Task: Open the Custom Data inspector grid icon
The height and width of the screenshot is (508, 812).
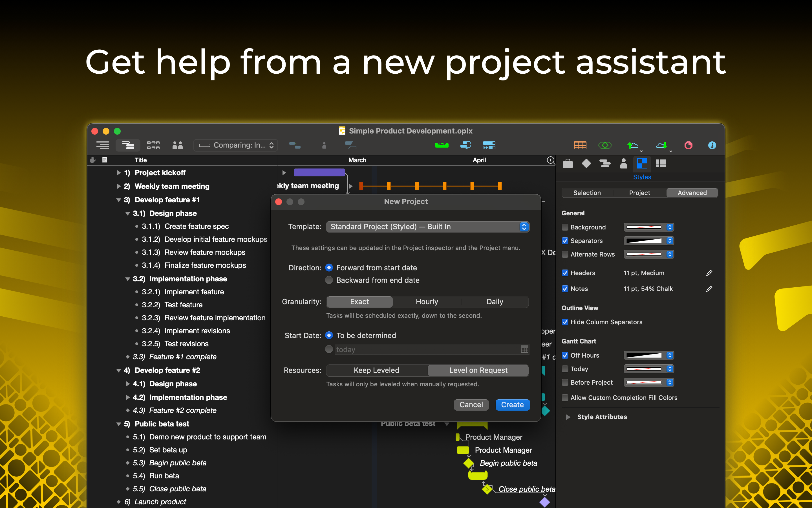Action: [661, 164]
